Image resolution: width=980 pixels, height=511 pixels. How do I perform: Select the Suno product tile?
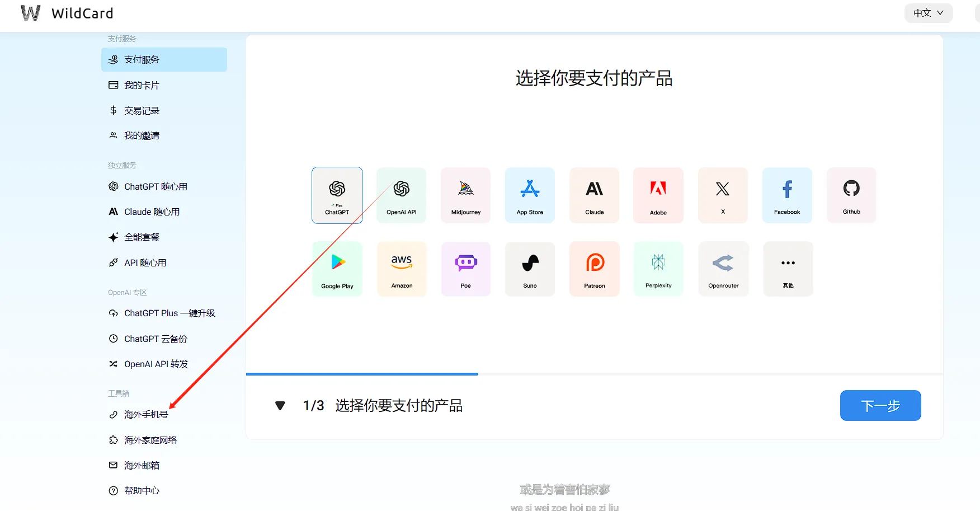pos(530,269)
